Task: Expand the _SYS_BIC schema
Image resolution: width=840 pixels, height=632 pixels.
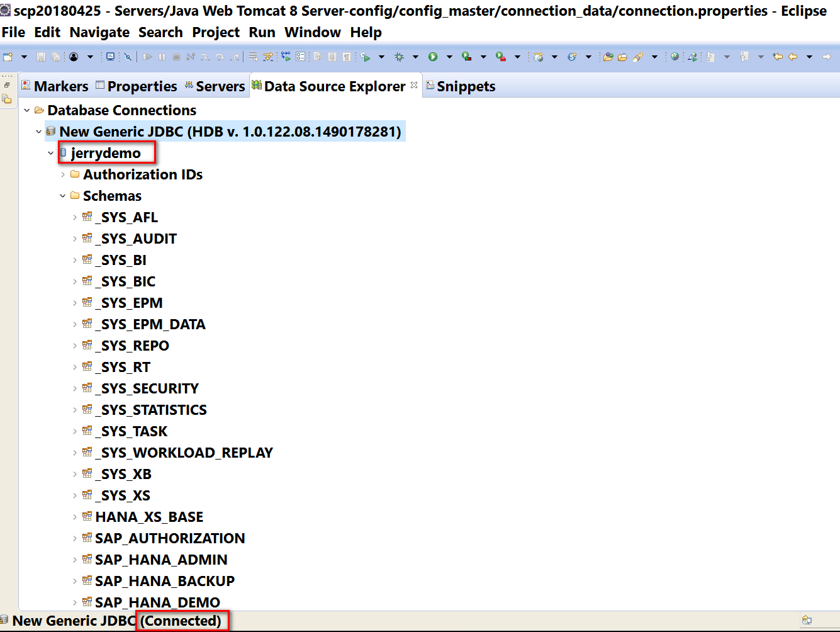Action: (74, 281)
